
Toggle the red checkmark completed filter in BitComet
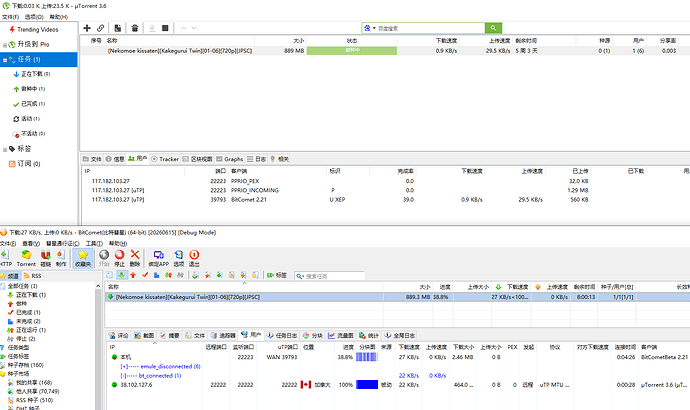[x=145, y=275]
